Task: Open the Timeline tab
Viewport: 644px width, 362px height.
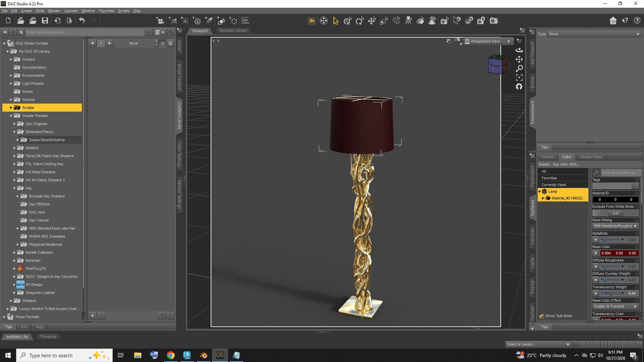Action: [x=48, y=337]
